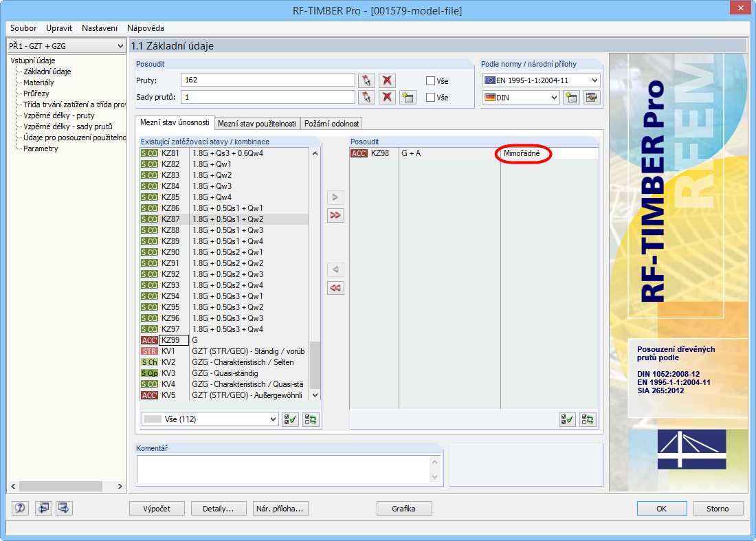Select all load cases via green check icon

291,419
